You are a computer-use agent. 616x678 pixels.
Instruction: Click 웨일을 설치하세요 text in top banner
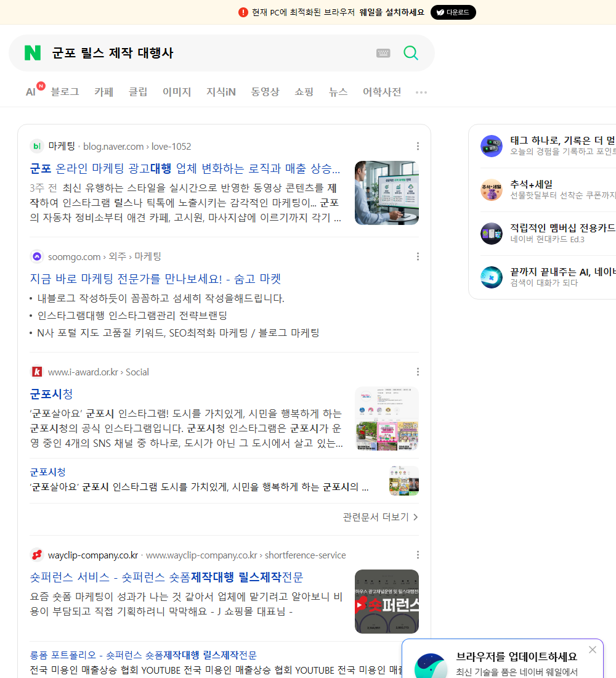point(392,12)
